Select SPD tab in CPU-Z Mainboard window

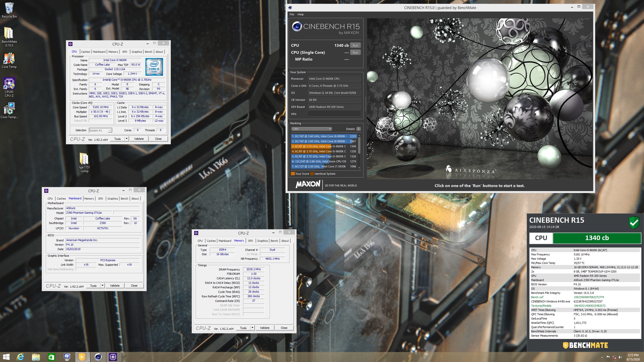click(x=101, y=199)
